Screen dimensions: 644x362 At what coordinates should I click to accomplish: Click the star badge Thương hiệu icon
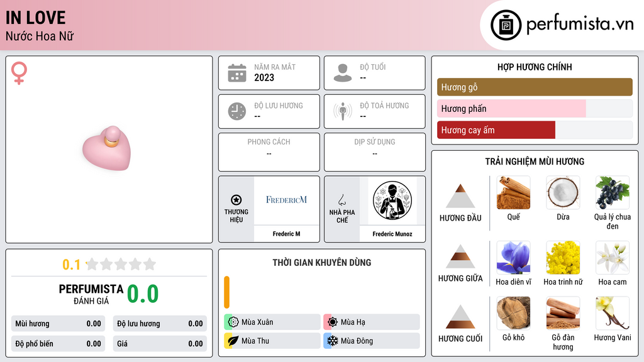236,200
